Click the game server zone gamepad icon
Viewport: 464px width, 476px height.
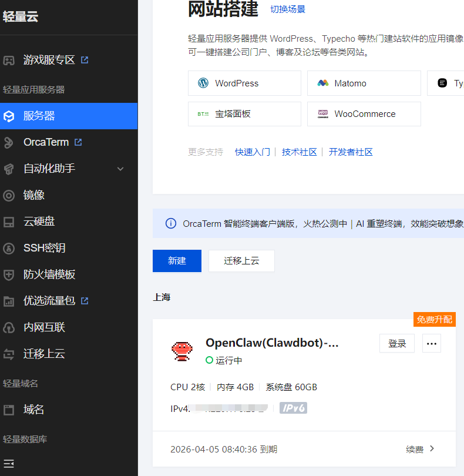point(9,60)
